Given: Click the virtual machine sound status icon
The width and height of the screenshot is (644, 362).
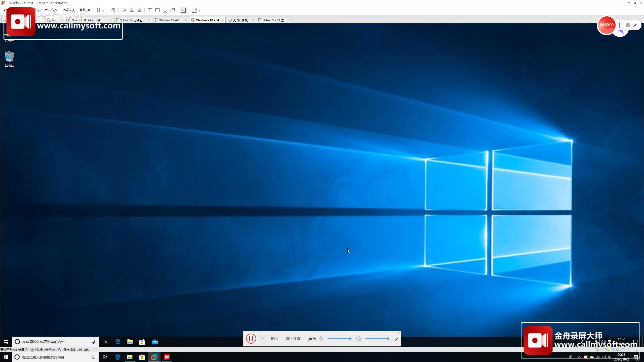Looking at the screenshot, I should (x=618, y=350).
